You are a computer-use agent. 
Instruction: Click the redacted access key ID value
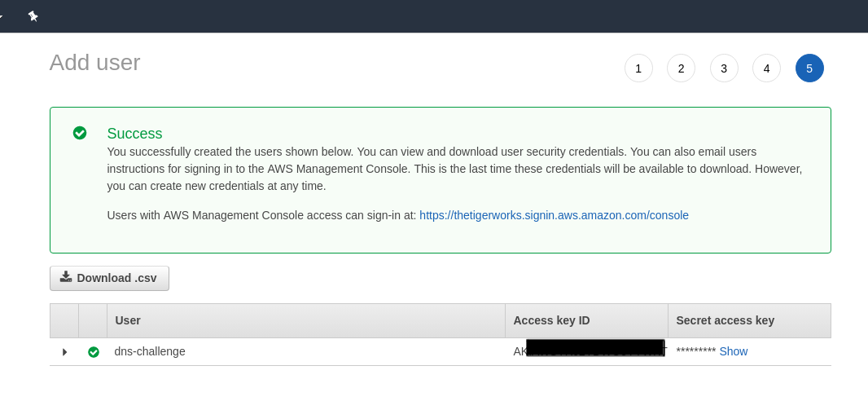594,349
